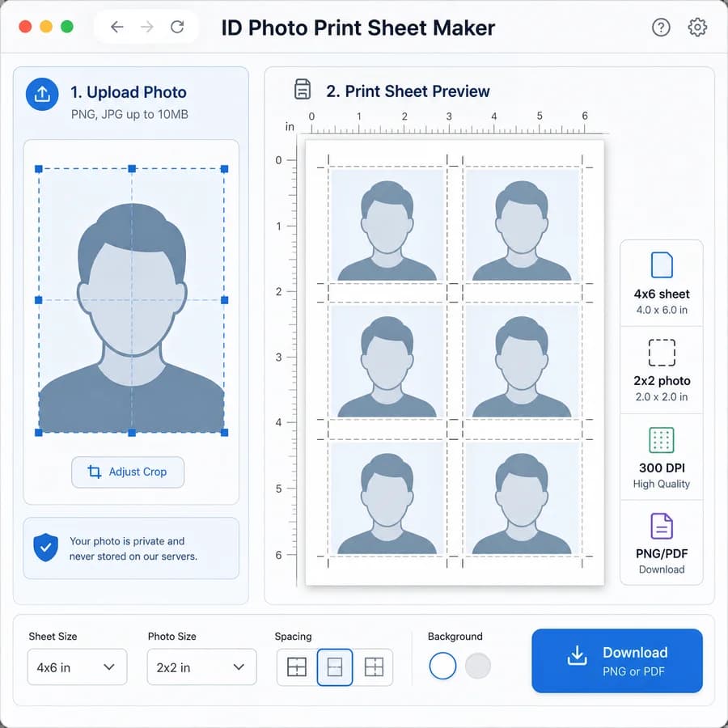Open settings gear icon
Screen dimensions: 728x728
(x=697, y=28)
